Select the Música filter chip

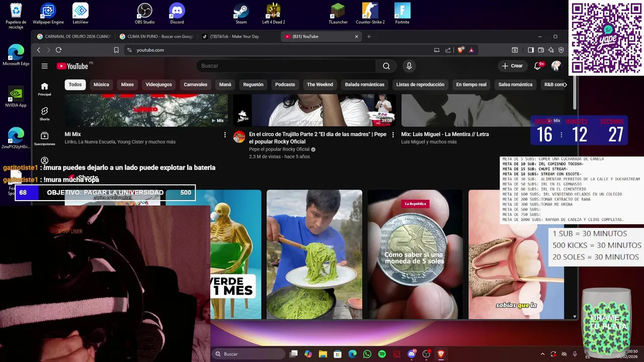[x=101, y=84]
